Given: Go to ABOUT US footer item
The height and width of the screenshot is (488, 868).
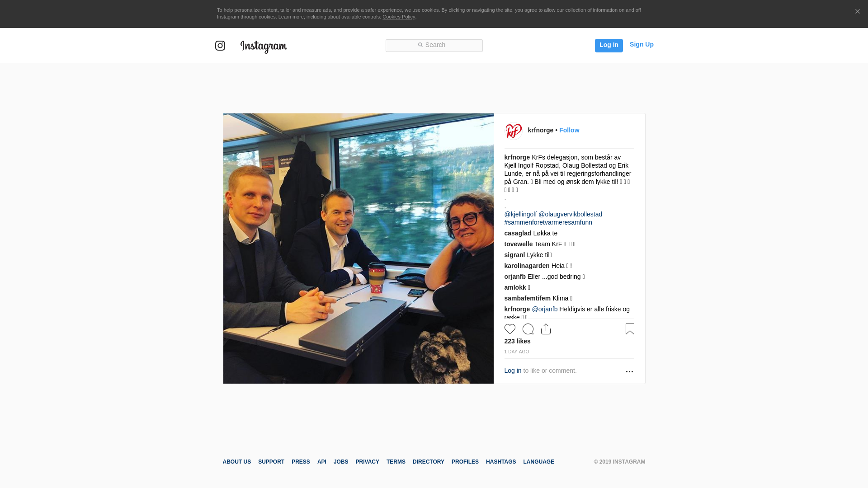Looking at the screenshot, I should click(236, 462).
